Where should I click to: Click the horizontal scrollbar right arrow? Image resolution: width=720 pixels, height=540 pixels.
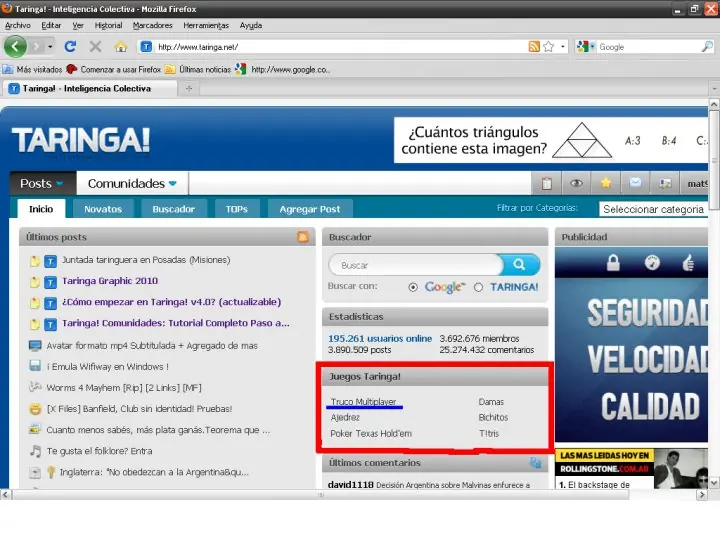point(701,495)
